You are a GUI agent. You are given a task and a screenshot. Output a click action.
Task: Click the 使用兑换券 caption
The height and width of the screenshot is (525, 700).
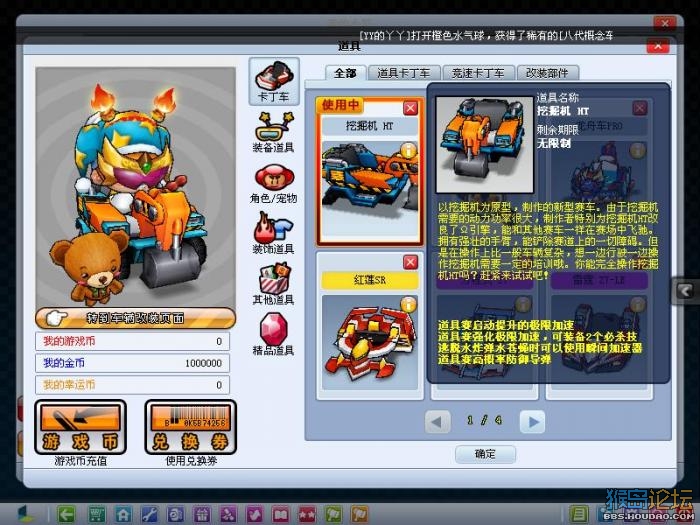[191, 461]
